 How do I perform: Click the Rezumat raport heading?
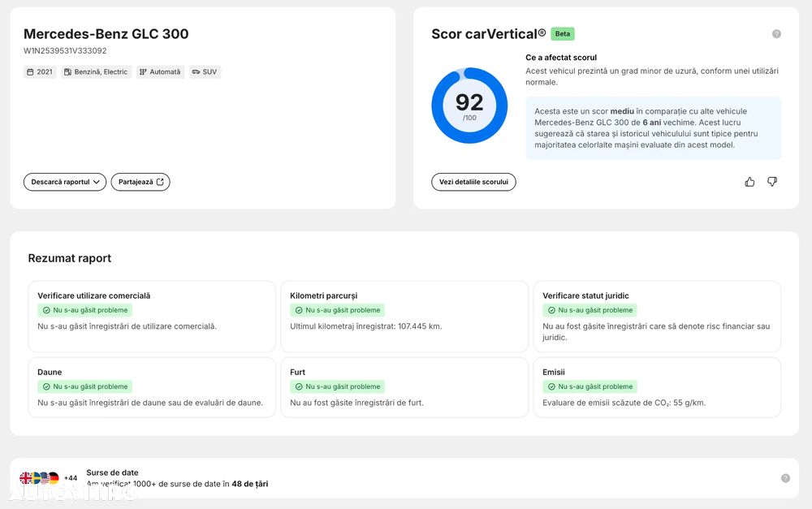coord(69,258)
